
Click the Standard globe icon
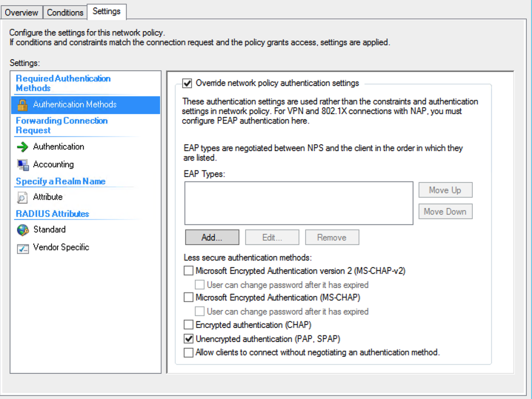[22, 229]
